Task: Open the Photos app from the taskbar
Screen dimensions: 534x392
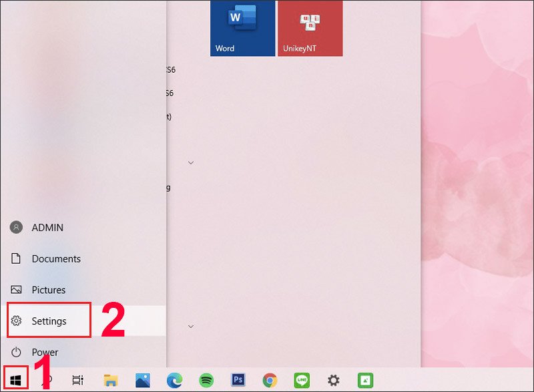Action: (x=142, y=381)
